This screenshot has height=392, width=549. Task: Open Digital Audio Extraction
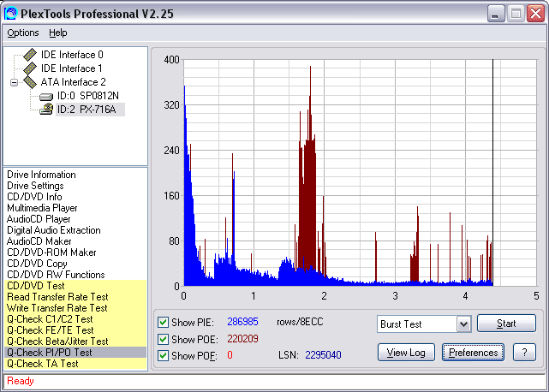[54, 230]
